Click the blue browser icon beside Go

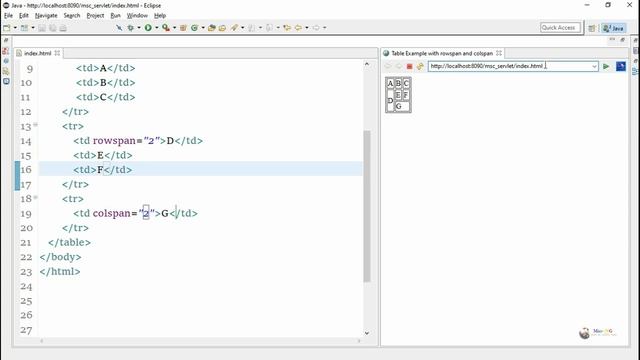click(621, 66)
